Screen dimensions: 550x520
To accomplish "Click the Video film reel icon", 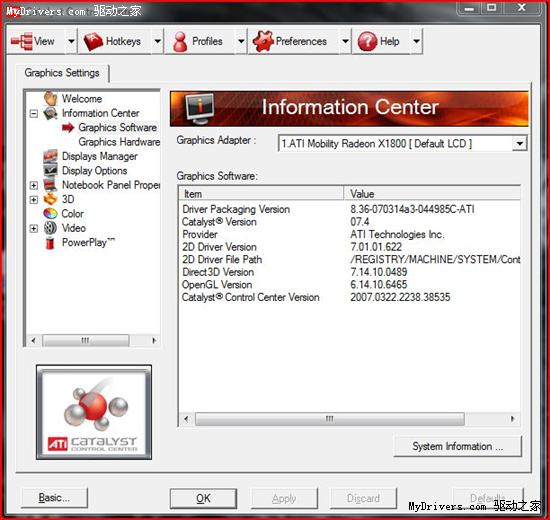I will [x=51, y=228].
